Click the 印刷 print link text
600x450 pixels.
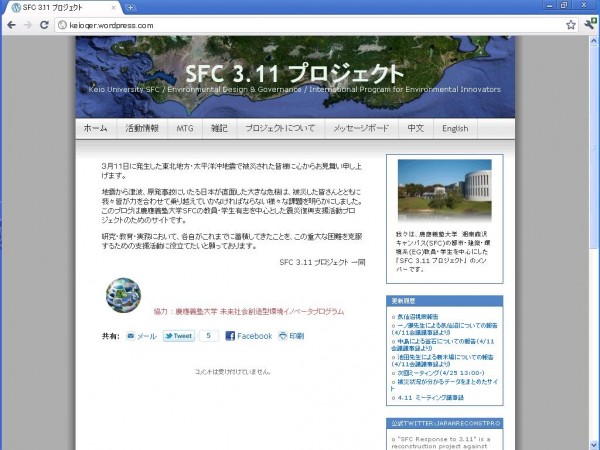297,336
